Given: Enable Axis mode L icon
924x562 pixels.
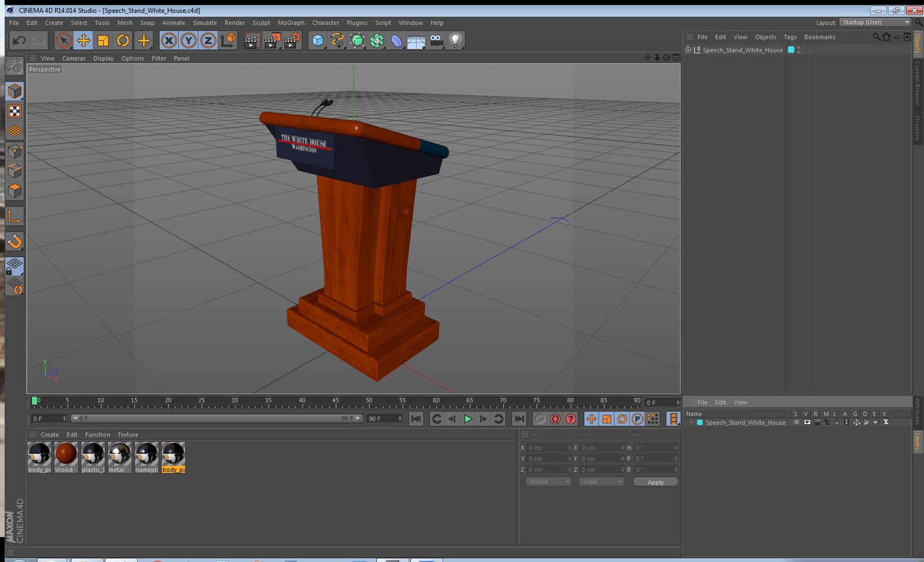Looking at the screenshot, I should click(15, 216).
